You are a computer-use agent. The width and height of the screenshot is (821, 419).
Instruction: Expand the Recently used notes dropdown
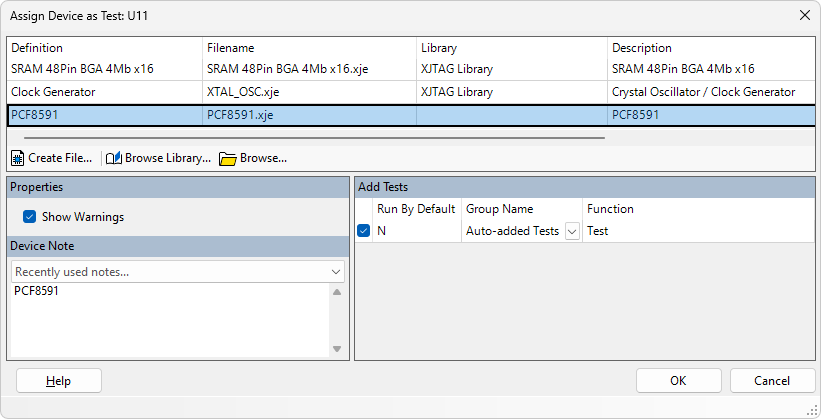tap(336, 272)
